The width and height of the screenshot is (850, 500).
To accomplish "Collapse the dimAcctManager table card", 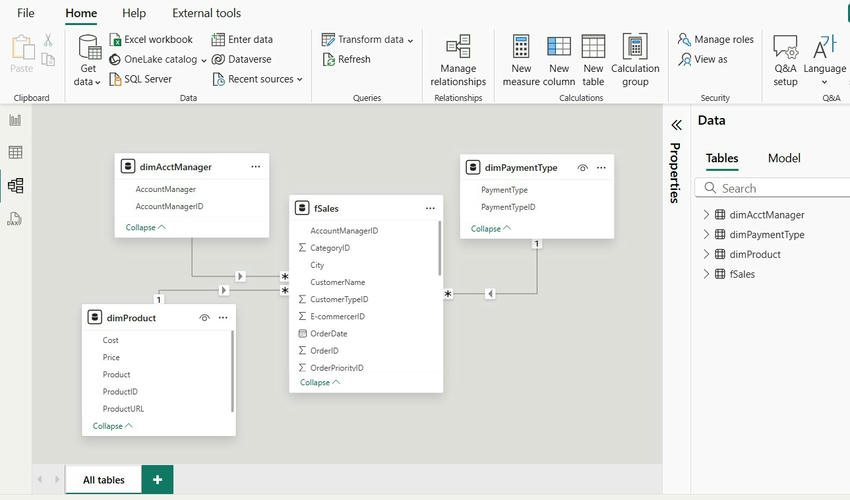I will click(x=145, y=227).
